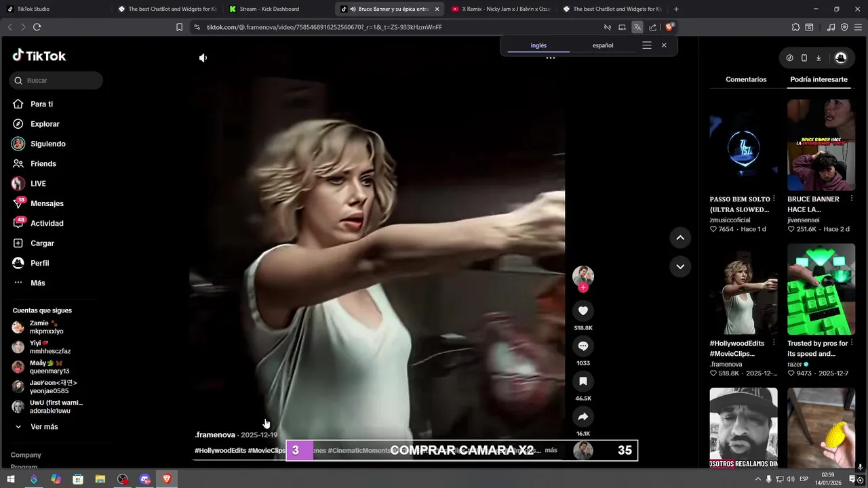Expand the caption with más
The width and height of the screenshot is (868, 488).
[551, 450]
